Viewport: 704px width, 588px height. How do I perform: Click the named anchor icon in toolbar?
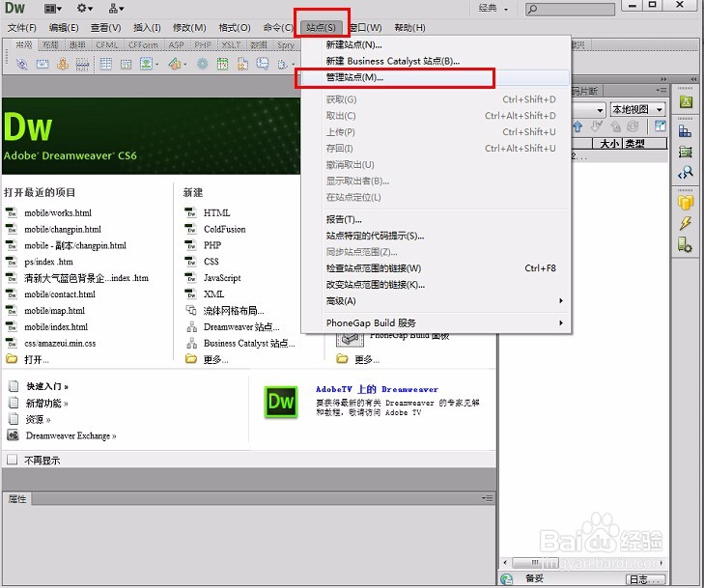tap(63, 64)
